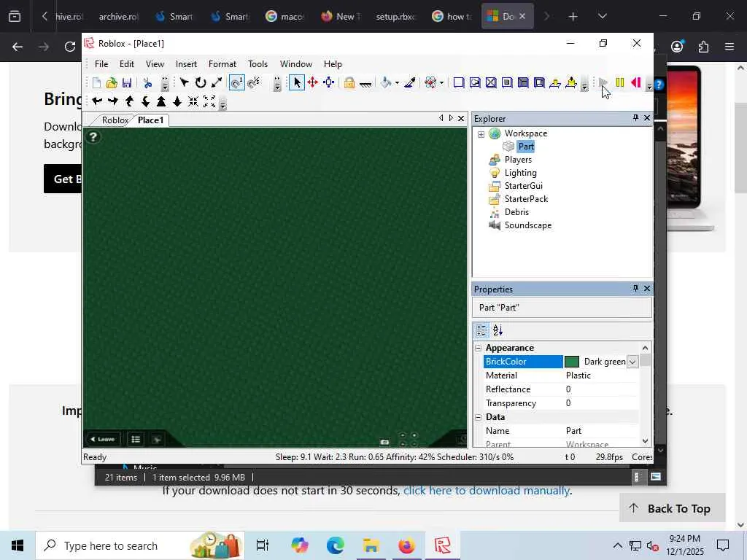Open the Insert menu

tap(186, 64)
